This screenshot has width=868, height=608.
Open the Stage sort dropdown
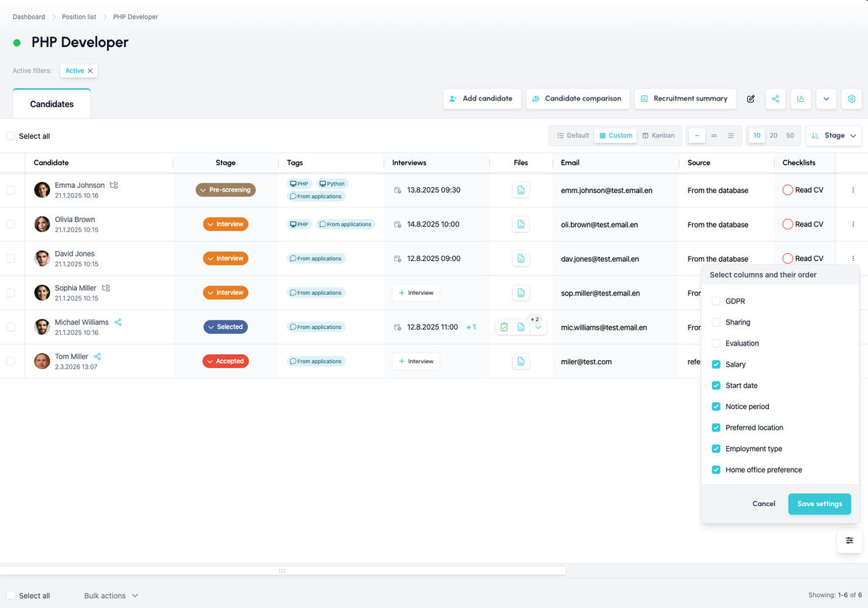(833, 136)
